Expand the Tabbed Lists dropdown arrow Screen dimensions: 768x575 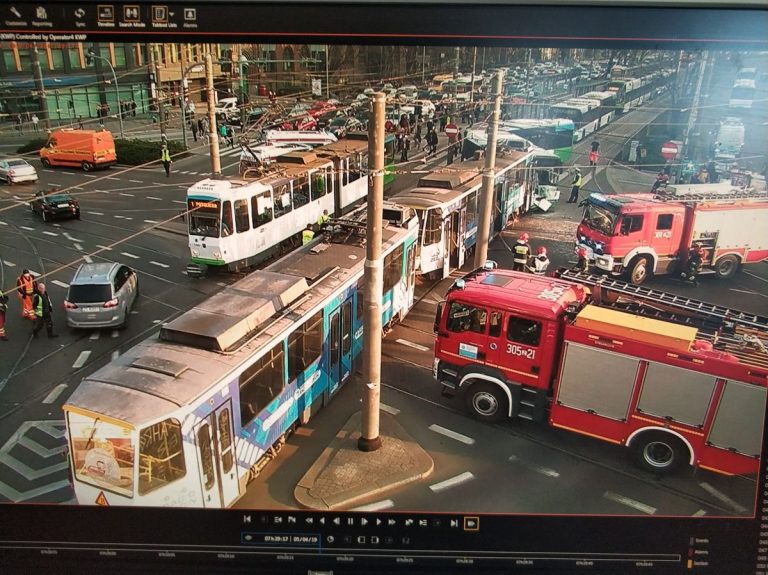click(x=172, y=13)
